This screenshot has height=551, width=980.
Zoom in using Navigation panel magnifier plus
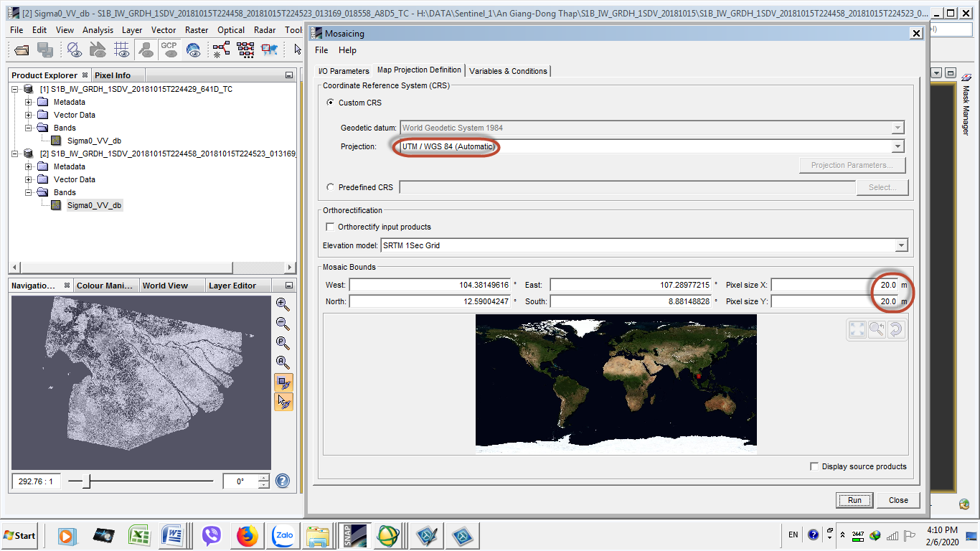click(283, 304)
